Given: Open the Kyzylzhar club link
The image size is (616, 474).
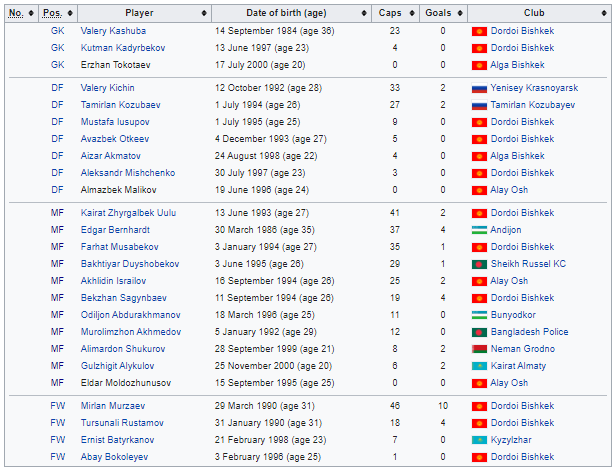Looking at the screenshot, I should (x=511, y=440).
